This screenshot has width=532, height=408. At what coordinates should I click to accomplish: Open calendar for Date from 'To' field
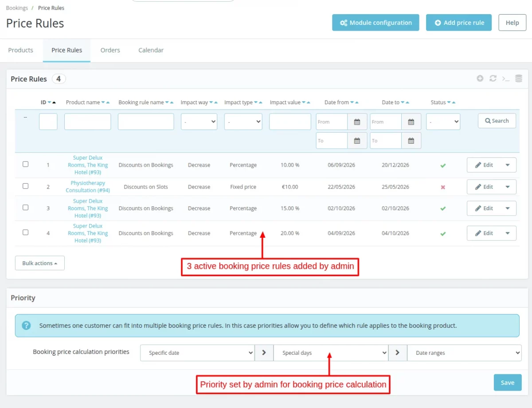357,141
